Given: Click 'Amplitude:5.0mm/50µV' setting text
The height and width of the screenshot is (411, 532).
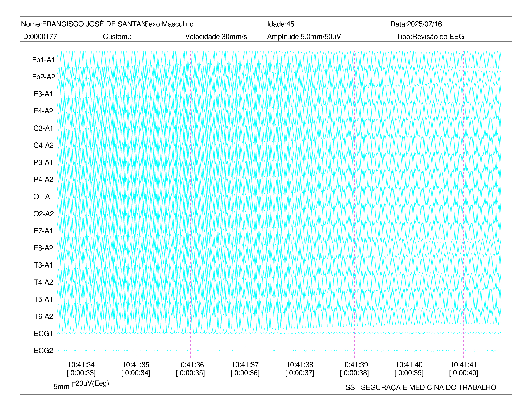Looking at the screenshot, I should coord(304,37).
